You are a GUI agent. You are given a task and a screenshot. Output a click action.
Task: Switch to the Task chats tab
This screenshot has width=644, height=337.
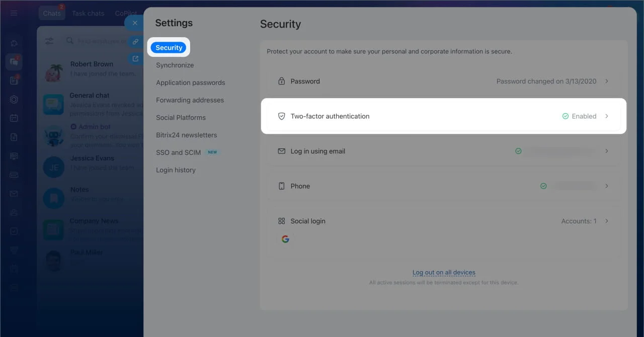tap(88, 13)
